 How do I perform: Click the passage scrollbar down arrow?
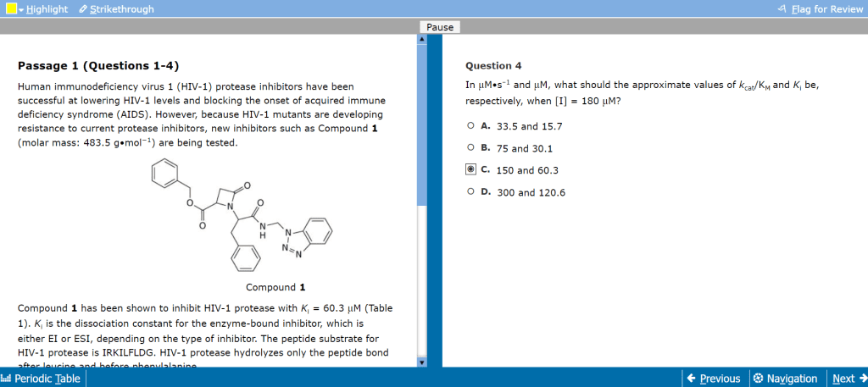pyautogui.click(x=421, y=362)
